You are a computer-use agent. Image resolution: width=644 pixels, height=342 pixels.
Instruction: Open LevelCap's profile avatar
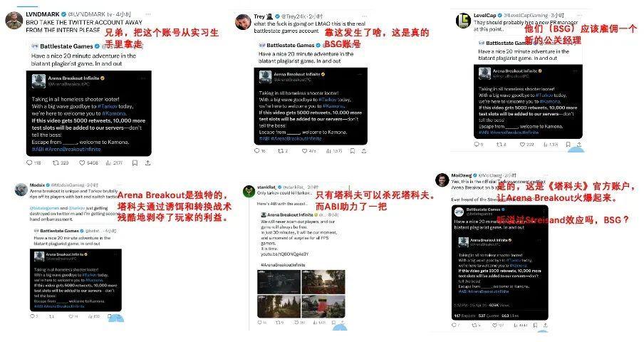tap(463, 21)
